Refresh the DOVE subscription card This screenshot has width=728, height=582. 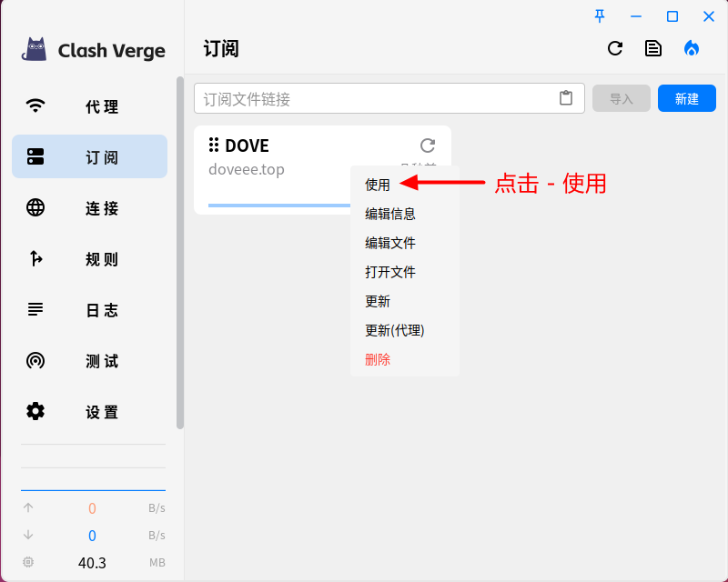click(x=428, y=145)
